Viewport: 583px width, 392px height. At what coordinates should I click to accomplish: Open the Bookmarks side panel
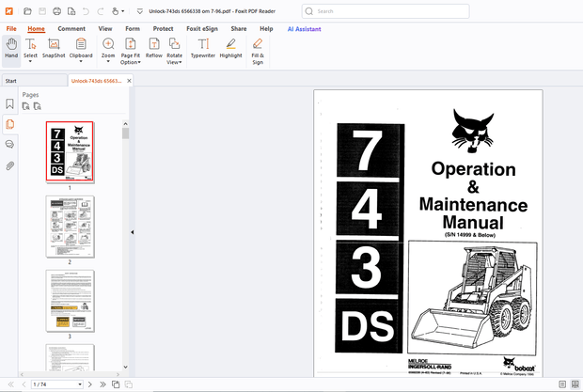pos(9,103)
